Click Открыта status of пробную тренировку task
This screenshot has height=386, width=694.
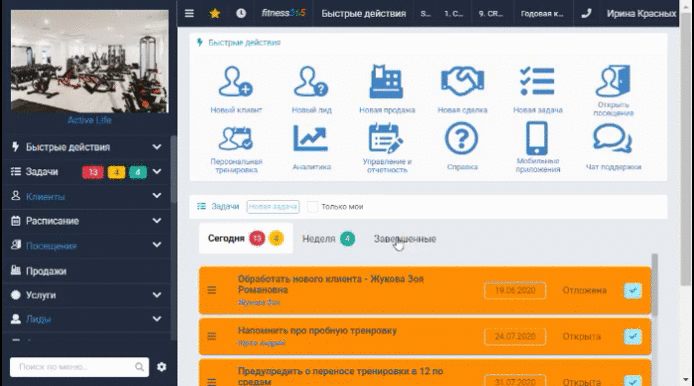(581, 336)
